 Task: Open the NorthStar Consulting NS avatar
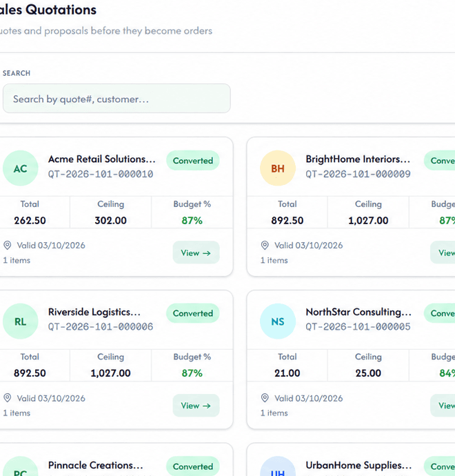278,321
